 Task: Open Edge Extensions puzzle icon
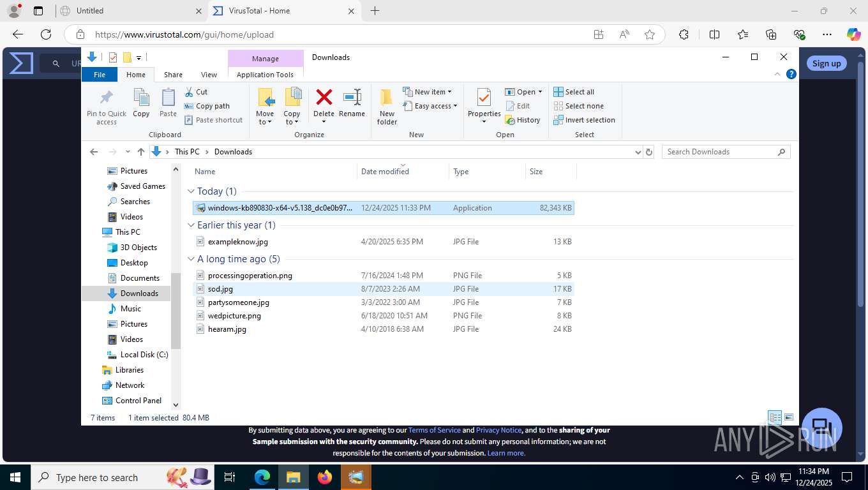(x=684, y=34)
